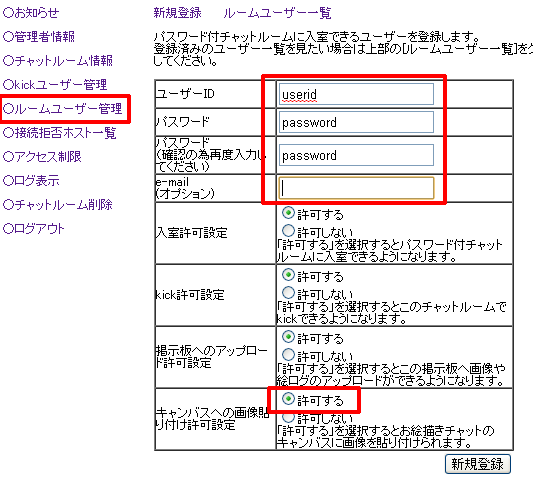Click the first パスワード input field
Image resolution: width=533 pixels, height=486 pixels.
[x=356, y=122]
